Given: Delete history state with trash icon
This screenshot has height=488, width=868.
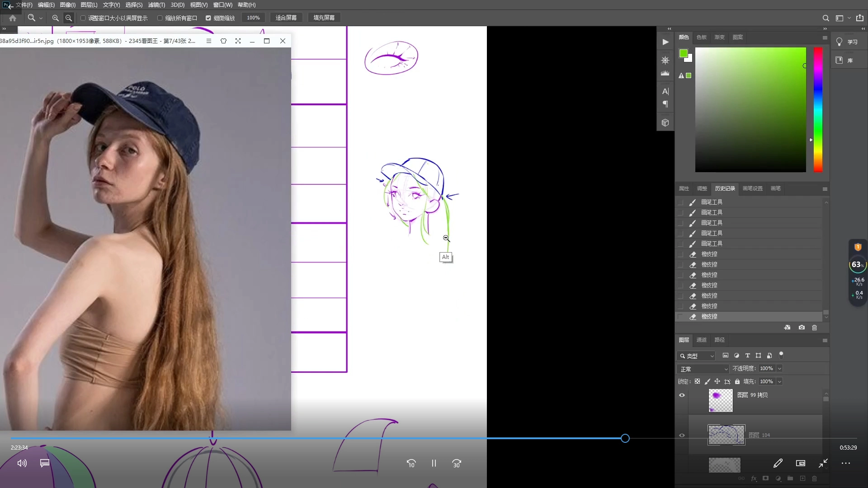Looking at the screenshot, I should pyautogui.click(x=815, y=328).
